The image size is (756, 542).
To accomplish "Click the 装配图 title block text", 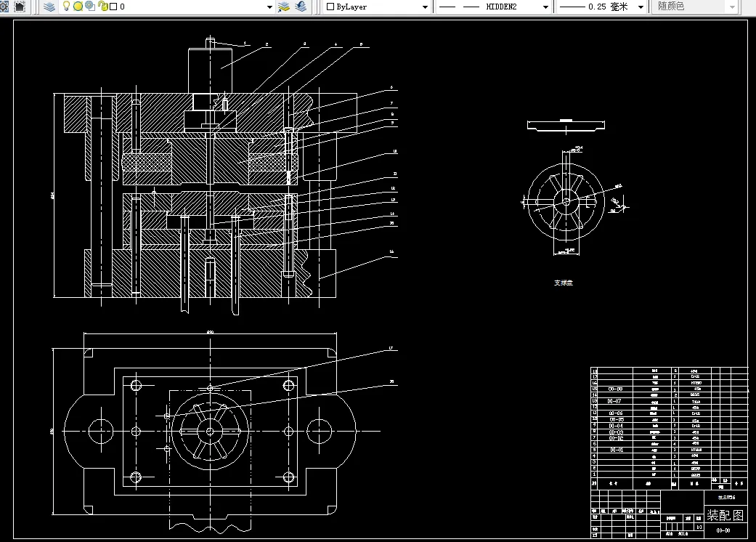I will [x=725, y=515].
